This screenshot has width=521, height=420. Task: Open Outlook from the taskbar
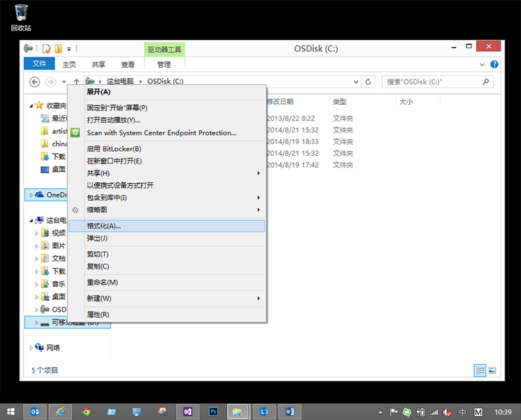tap(35, 412)
